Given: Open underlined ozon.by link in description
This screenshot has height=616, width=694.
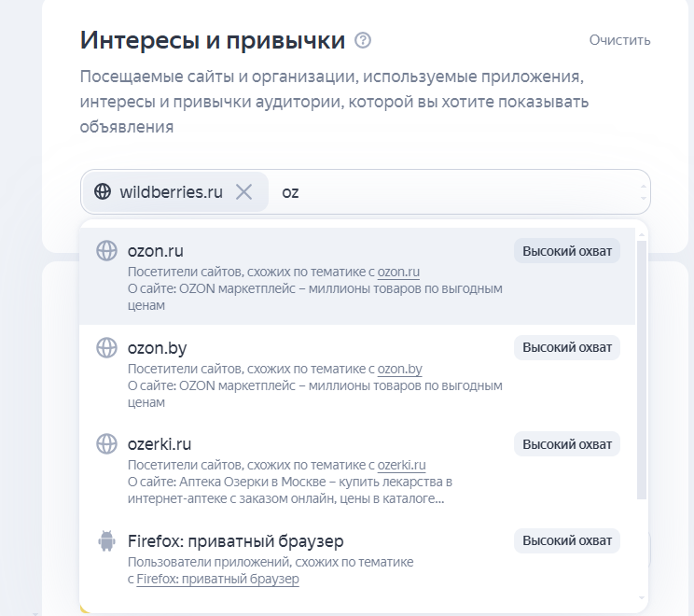Looking at the screenshot, I should 399,369.
